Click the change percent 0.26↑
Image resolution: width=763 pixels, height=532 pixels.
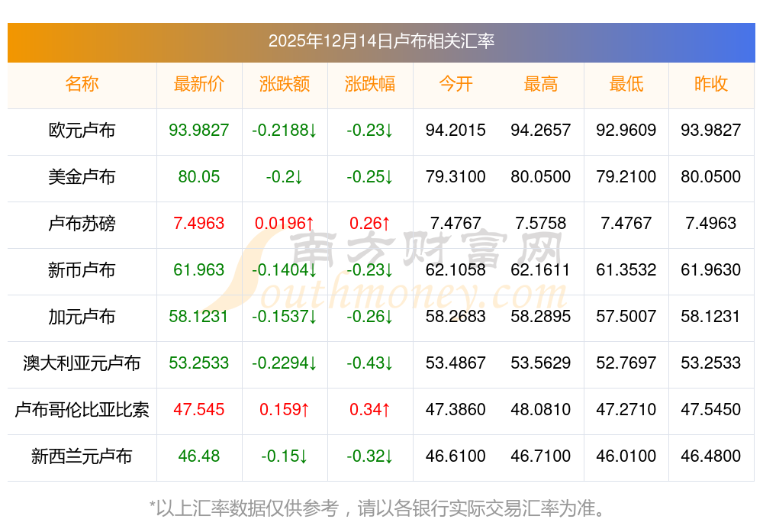click(x=370, y=224)
